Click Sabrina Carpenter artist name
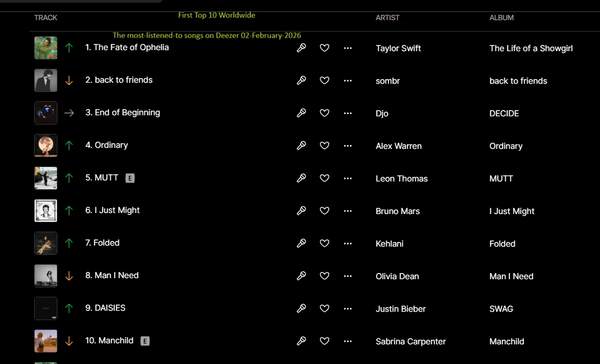The height and width of the screenshot is (364, 600). [x=411, y=341]
